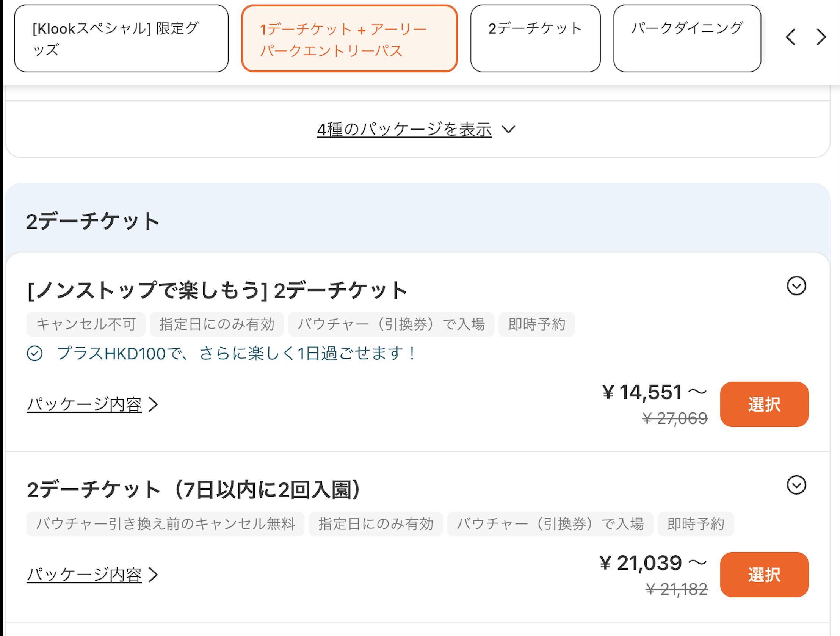The image size is (840, 636).
Task: Open the パークダイニング tab
Action: tap(686, 38)
